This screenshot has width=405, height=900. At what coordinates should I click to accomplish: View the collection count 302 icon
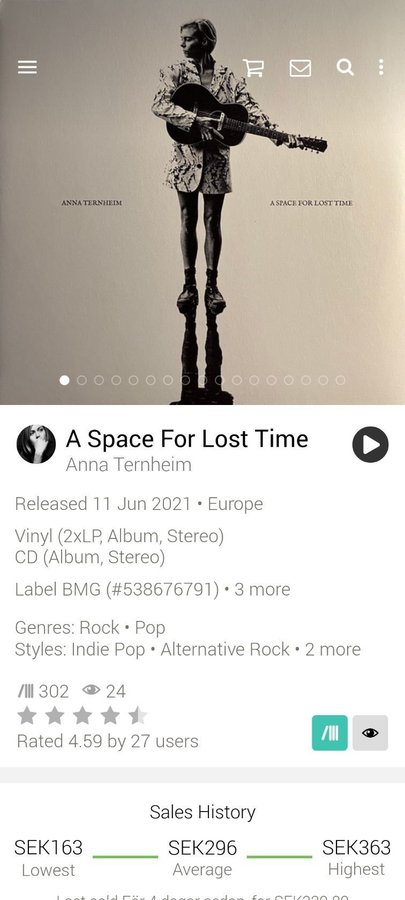click(26, 691)
